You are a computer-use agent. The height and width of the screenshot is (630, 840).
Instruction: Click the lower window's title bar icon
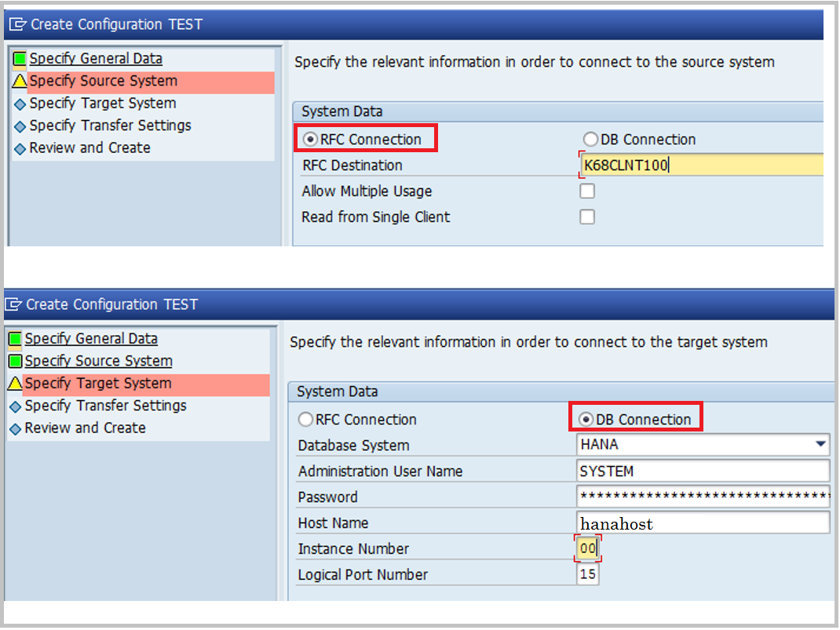13,304
